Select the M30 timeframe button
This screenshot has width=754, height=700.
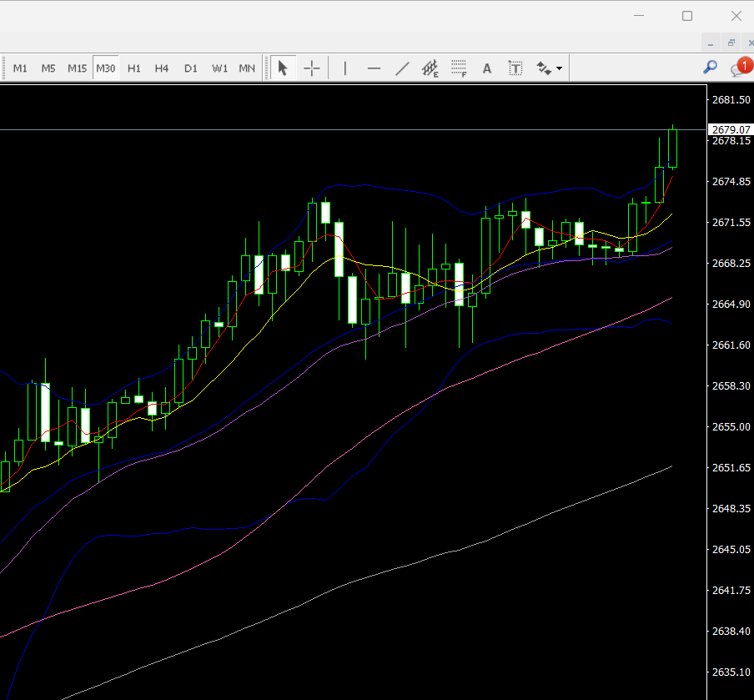point(106,68)
